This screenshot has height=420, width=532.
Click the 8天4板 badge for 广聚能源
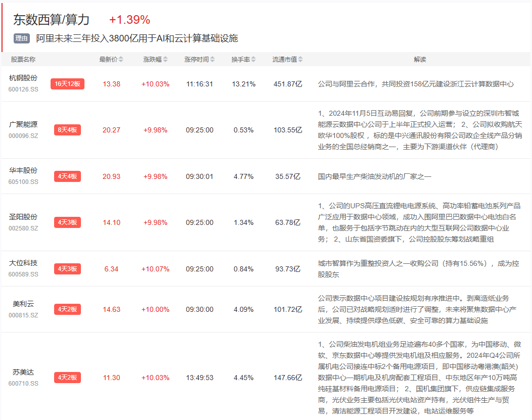click(67, 130)
